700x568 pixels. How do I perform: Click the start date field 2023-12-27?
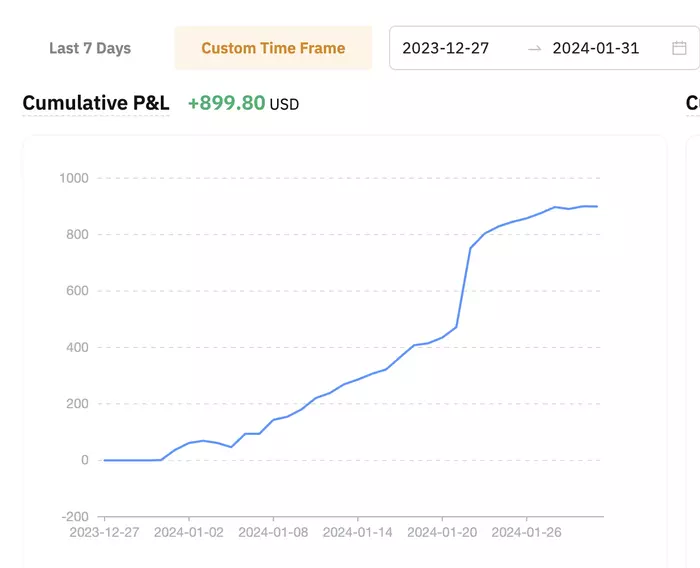tap(446, 48)
